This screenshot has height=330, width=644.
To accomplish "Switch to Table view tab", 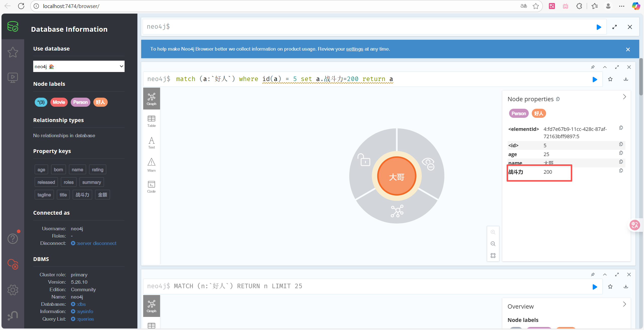I will [151, 121].
